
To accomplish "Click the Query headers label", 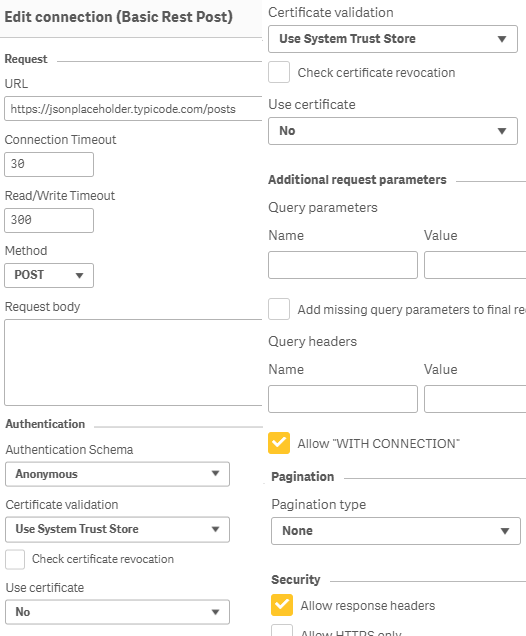I will point(313,342).
